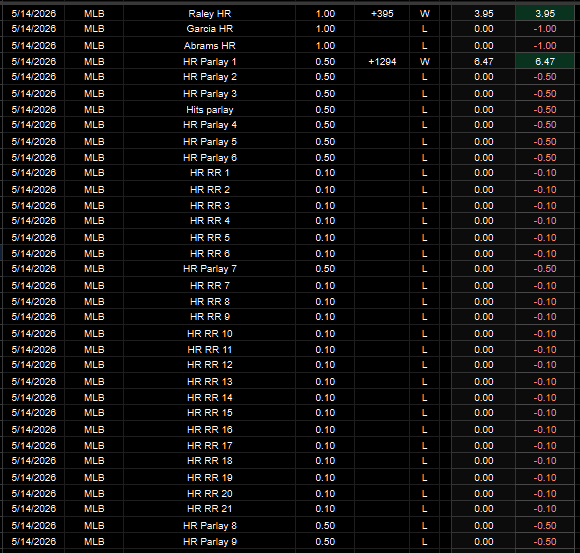
Task: Select the HR RR 2 cell
Action: [x=209, y=189]
